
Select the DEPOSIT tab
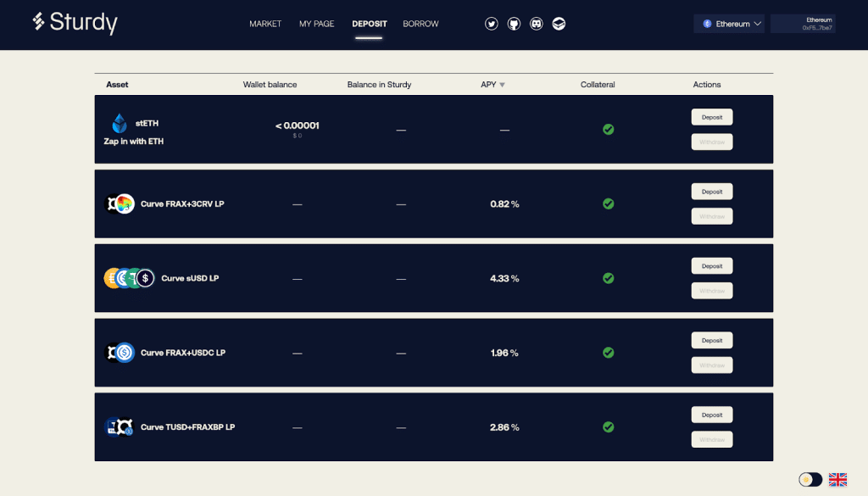[370, 24]
